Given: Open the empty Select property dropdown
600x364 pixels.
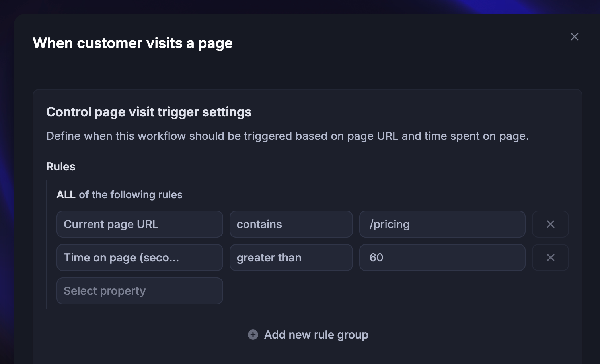Looking at the screenshot, I should pyautogui.click(x=140, y=291).
